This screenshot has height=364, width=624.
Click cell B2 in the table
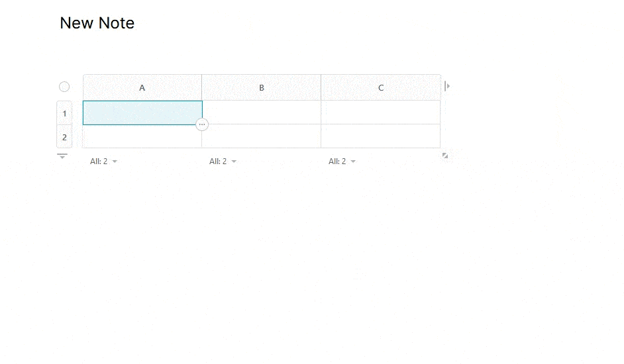click(262, 136)
